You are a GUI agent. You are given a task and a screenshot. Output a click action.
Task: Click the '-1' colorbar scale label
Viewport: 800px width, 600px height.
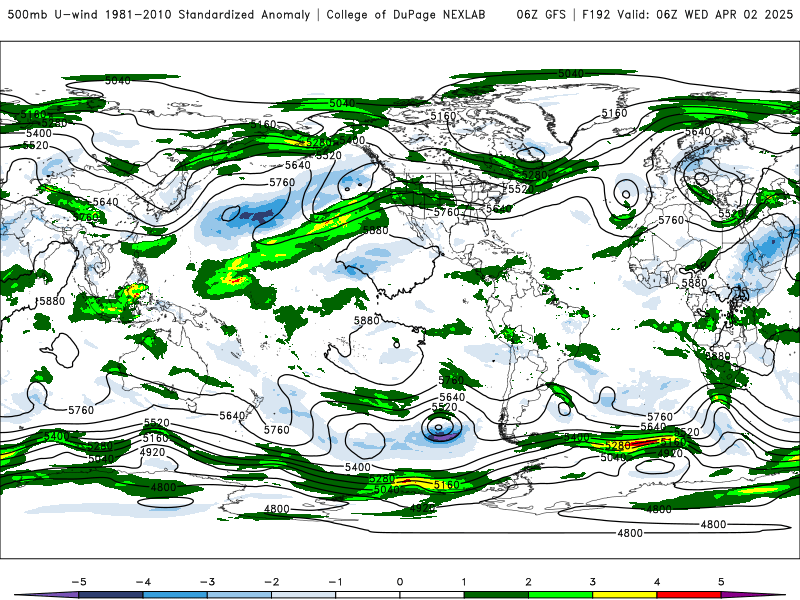335,582
